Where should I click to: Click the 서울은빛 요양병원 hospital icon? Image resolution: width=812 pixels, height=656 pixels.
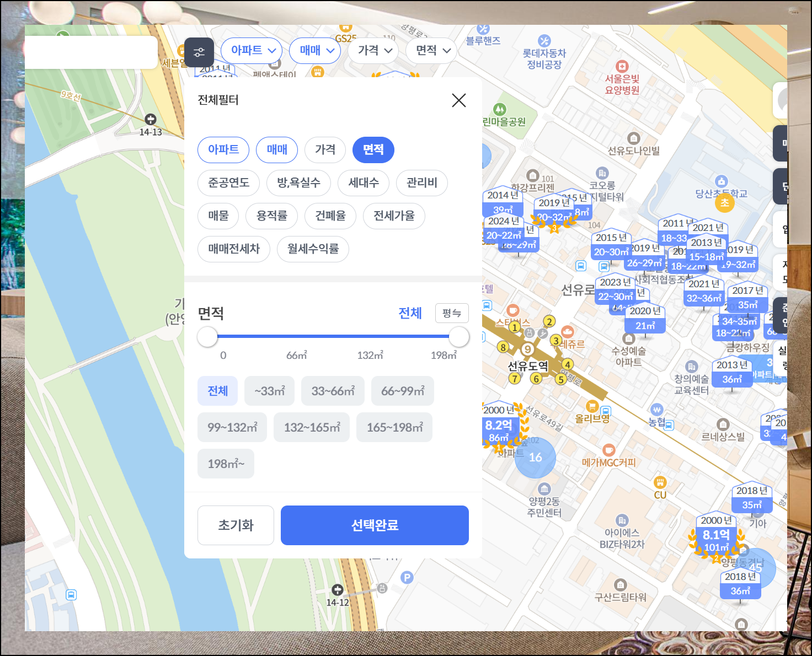point(622,66)
